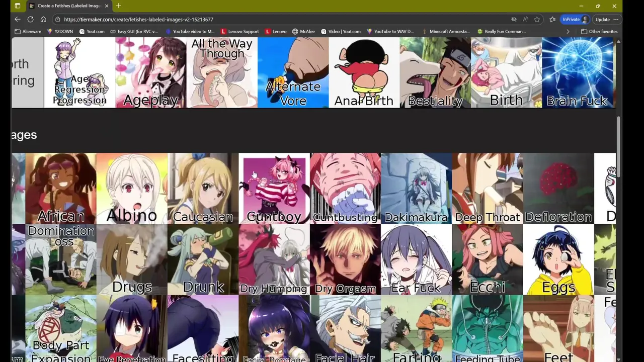Open a new tab with plus button
This screenshot has height=362, width=644.
click(118, 6)
